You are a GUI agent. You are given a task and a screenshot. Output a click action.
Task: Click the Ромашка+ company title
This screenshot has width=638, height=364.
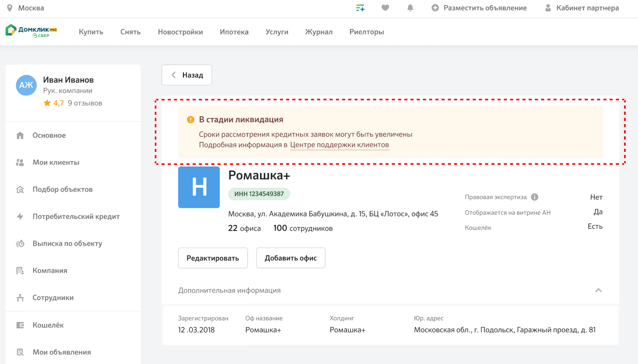point(259,175)
